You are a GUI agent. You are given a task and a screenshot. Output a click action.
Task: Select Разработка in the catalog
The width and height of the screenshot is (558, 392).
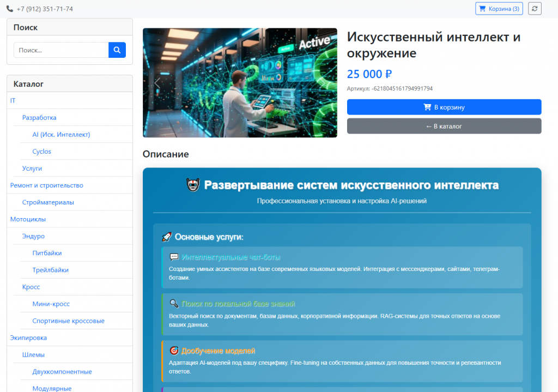39,117
